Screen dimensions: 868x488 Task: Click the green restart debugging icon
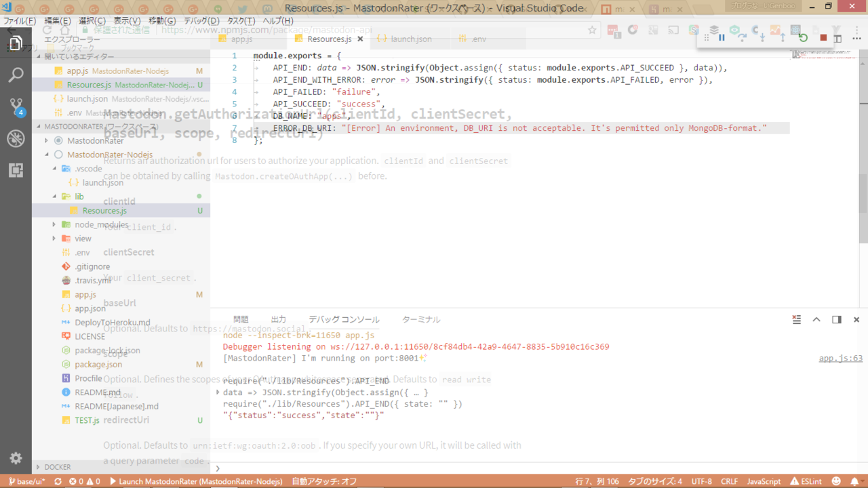[x=803, y=38]
